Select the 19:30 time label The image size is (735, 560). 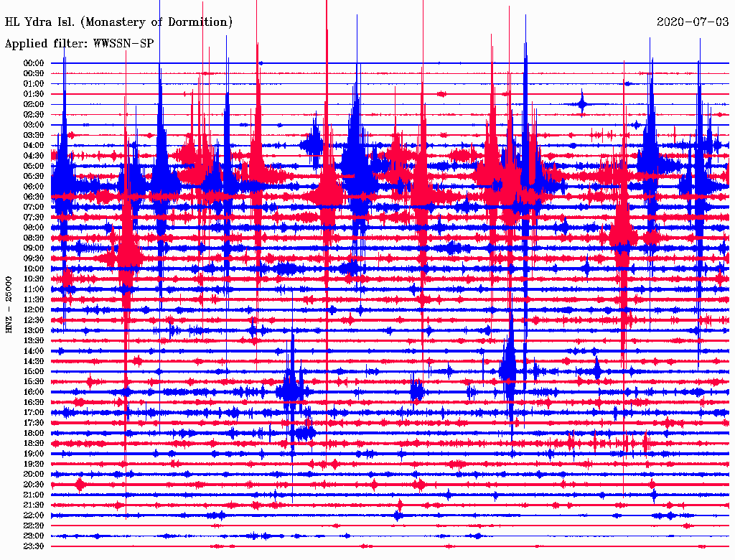(34, 464)
